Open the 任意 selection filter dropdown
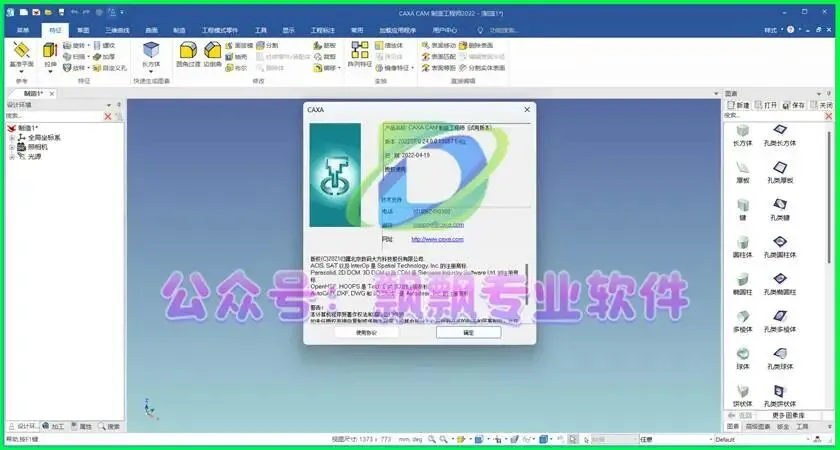 (710, 440)
